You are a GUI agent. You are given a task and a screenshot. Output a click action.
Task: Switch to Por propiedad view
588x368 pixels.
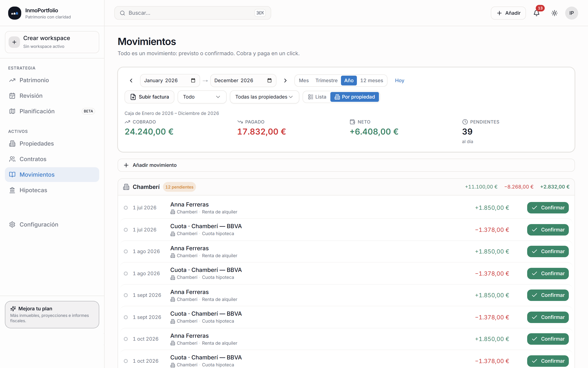coord(354,97)
